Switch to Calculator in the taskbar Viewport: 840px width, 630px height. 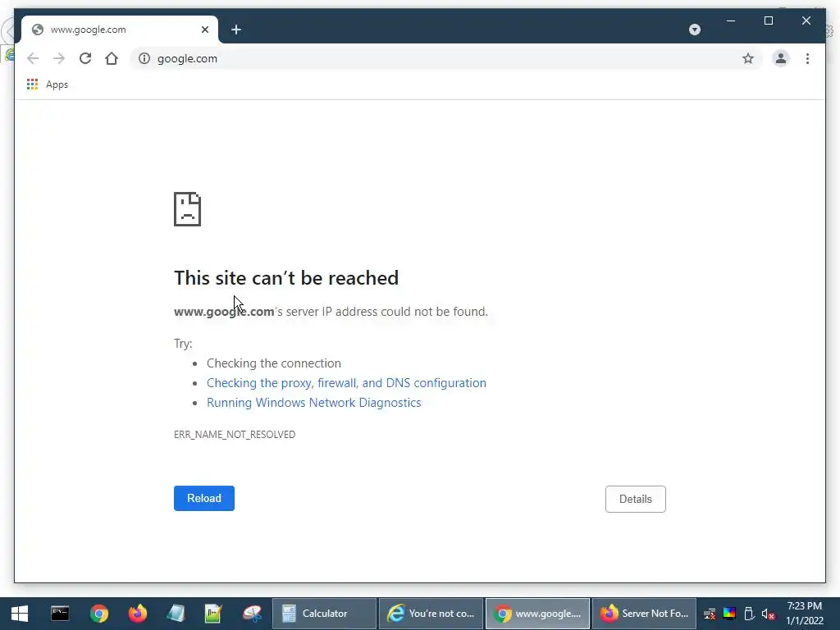pyautogui.click(x=324, y=614)
